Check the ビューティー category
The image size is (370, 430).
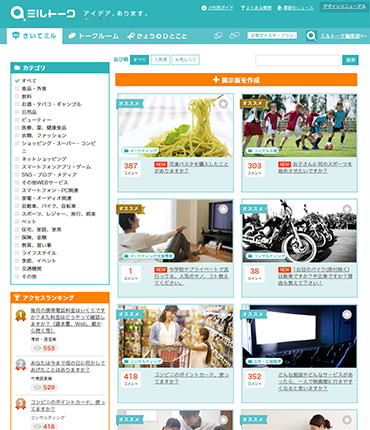17,120
